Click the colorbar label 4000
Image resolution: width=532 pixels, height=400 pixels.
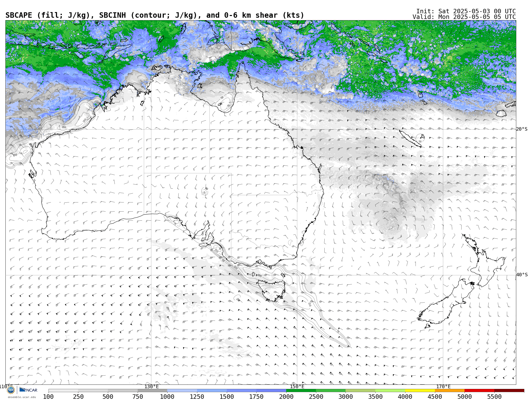coord(405,397)
